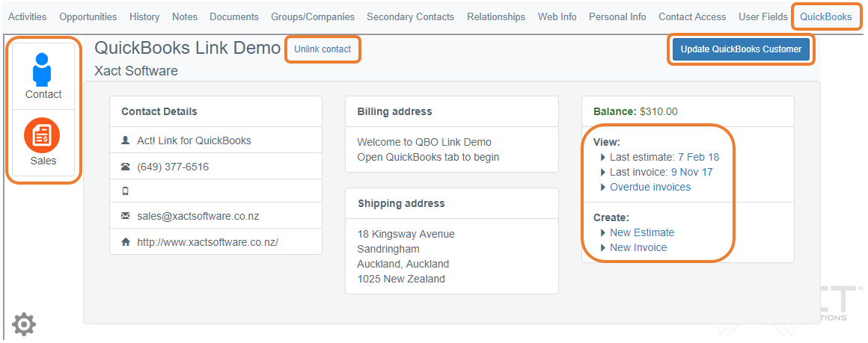The width and height of the screenshot is (868, 343).
Task: Open the Secondary Contacts tab
Action: [x=411, y=16]
